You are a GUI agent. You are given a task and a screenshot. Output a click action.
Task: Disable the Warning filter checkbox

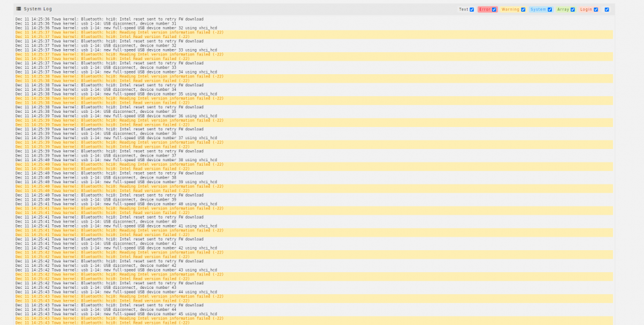(x=523, y=10)
